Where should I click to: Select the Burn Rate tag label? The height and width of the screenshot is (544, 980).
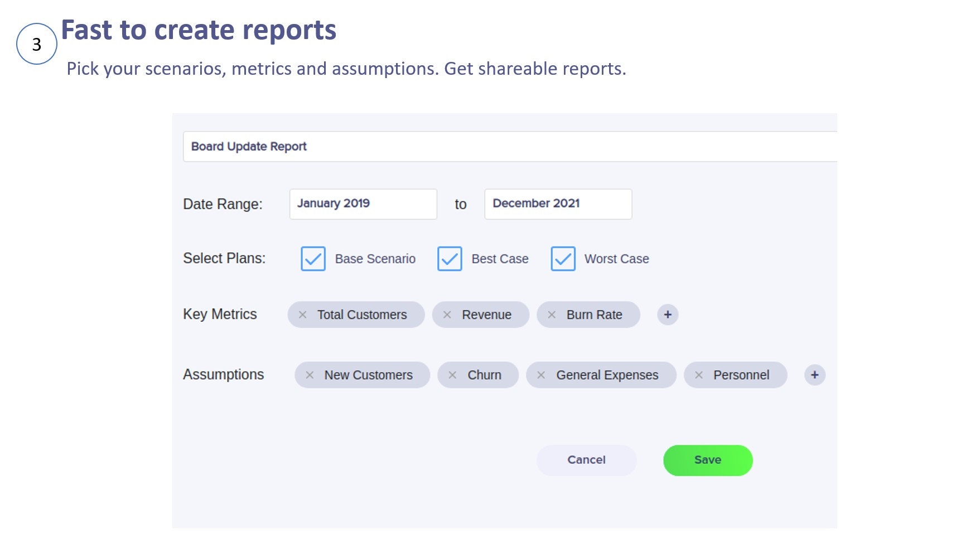595,315
